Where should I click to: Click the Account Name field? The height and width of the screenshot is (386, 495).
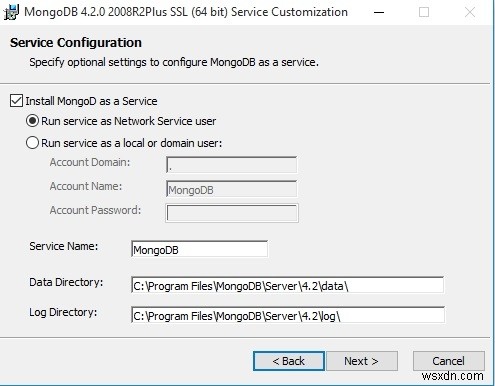pyautogui.click(x=231, y=189)
